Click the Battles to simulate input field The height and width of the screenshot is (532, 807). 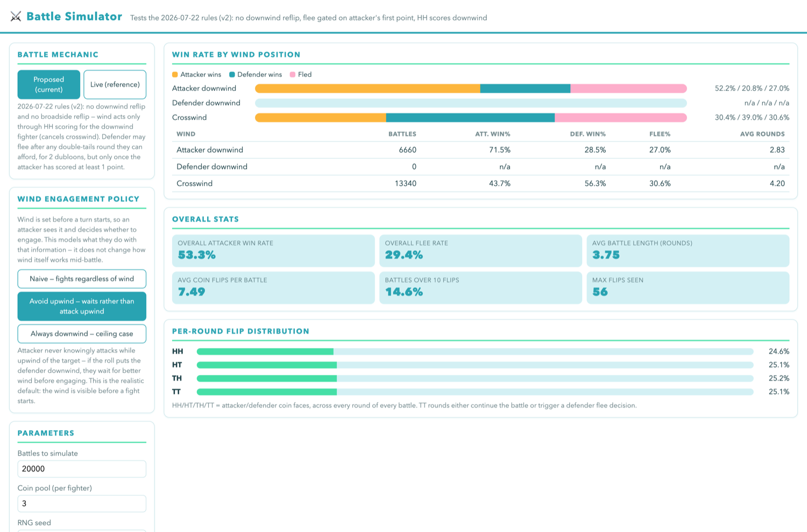[82, 469]
